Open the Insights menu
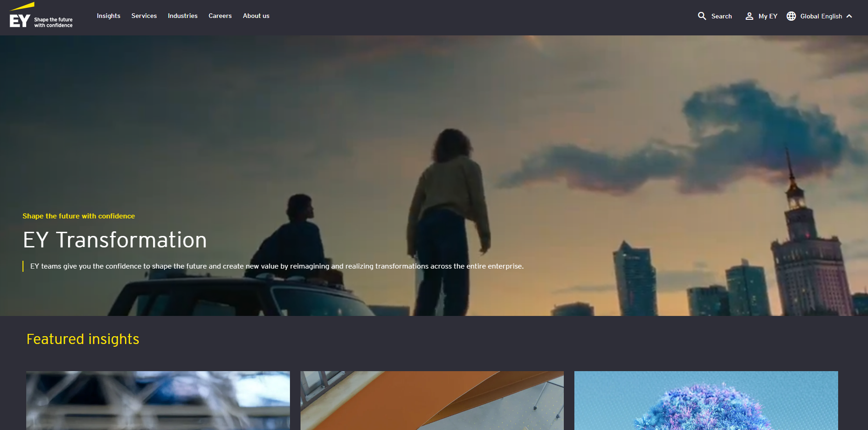This screenshot has height=430, width=868. pyautogui.click(x=108, y=16)
